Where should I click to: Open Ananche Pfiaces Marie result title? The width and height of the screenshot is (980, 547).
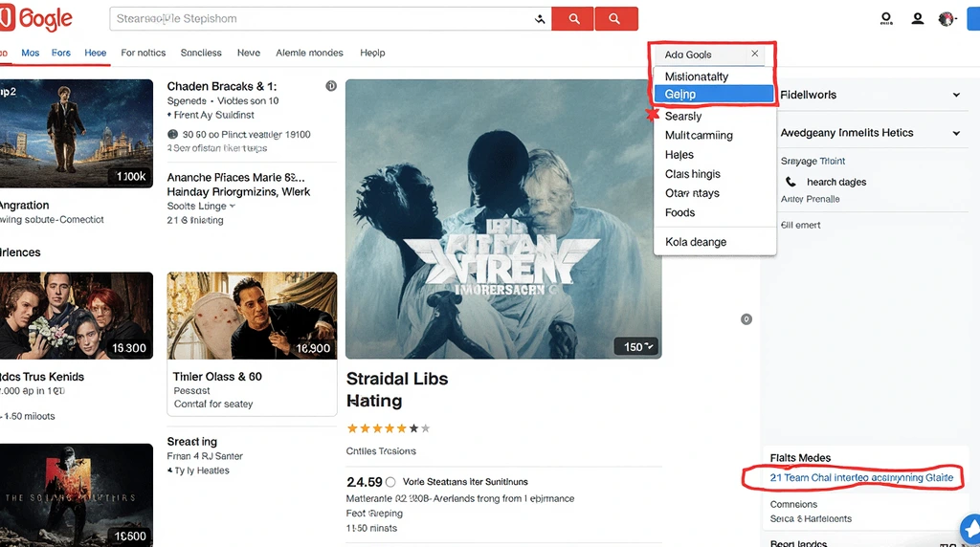pyautogui.click(x=238, y=185)
